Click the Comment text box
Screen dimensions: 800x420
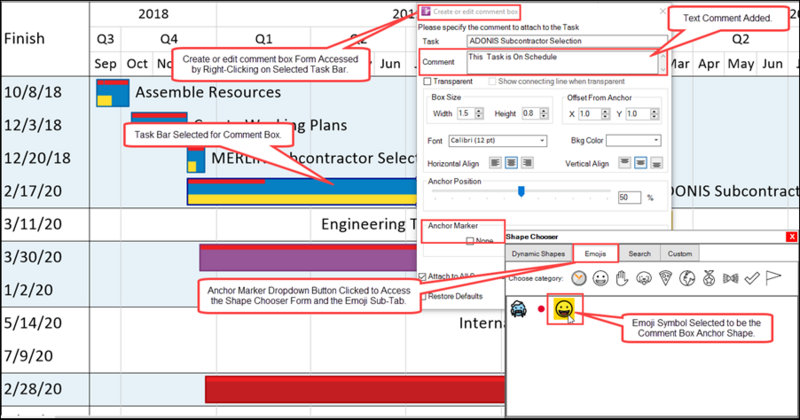[x=562, y=62]
